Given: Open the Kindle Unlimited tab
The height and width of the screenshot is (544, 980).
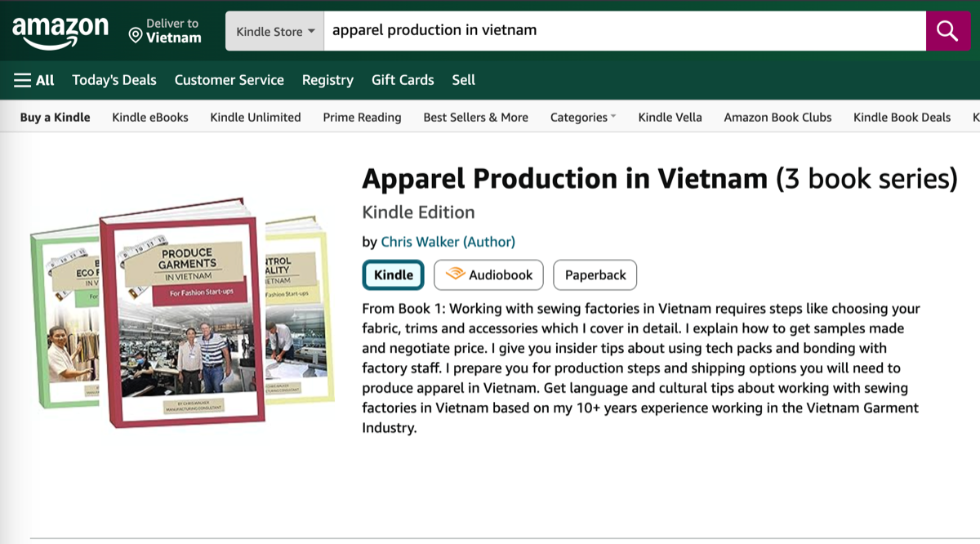Looking at the screenshot, I should point(256,118).
